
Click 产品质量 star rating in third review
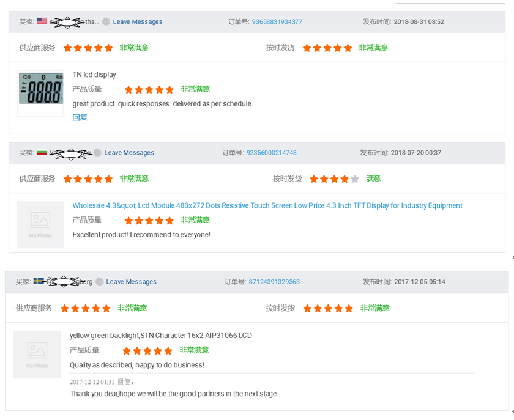pos(147,351)
